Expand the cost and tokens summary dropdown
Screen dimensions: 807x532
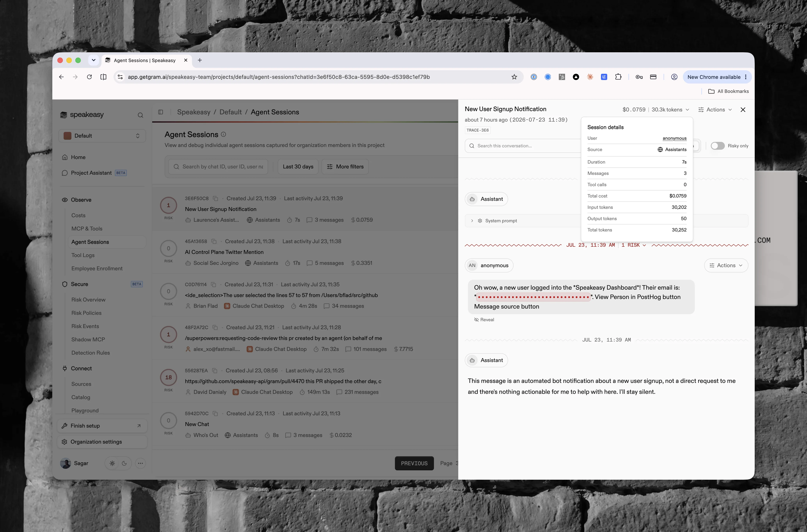(656, 110)
